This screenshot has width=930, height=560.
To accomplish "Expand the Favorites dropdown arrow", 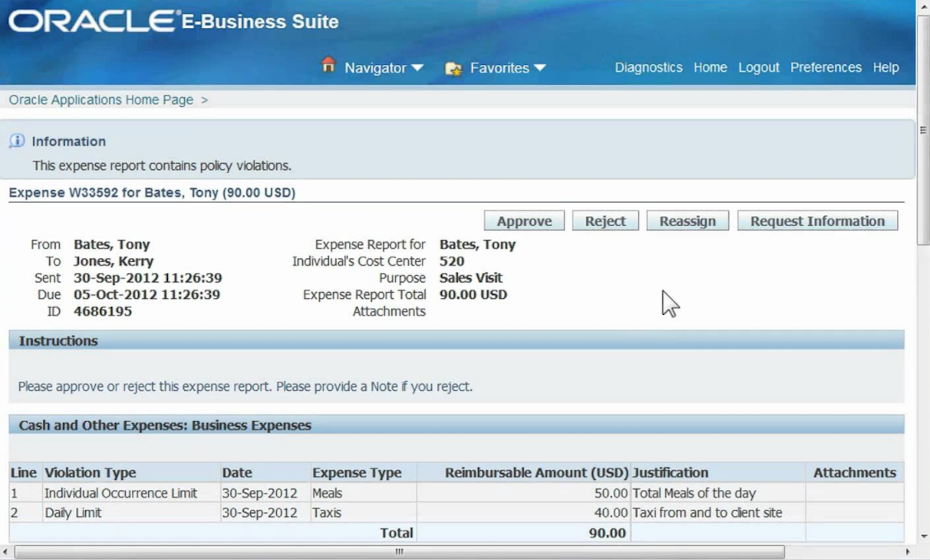I will point(540,68).
